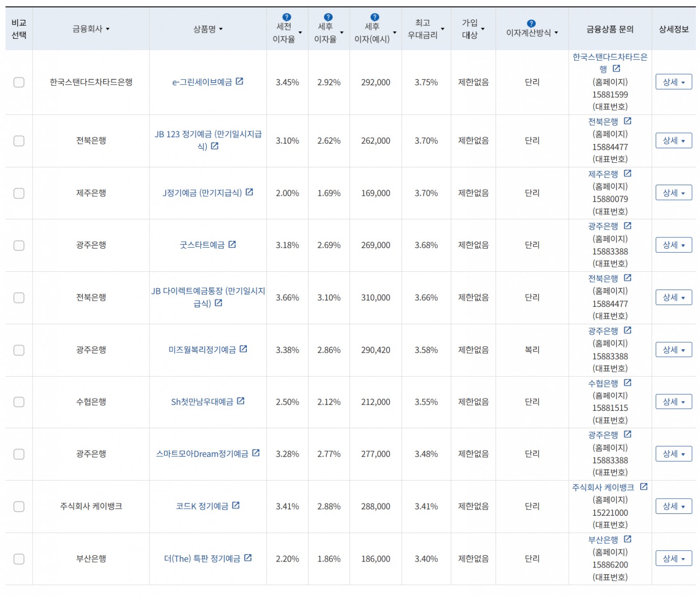Screen dimensions: 700x596
Task: Sort by 상품명 column header
Action: pos(208,29)
